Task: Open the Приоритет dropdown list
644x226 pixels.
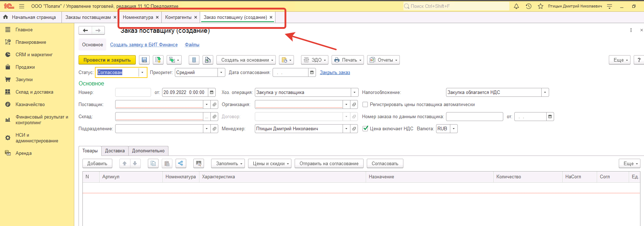Action: point(221,73)
